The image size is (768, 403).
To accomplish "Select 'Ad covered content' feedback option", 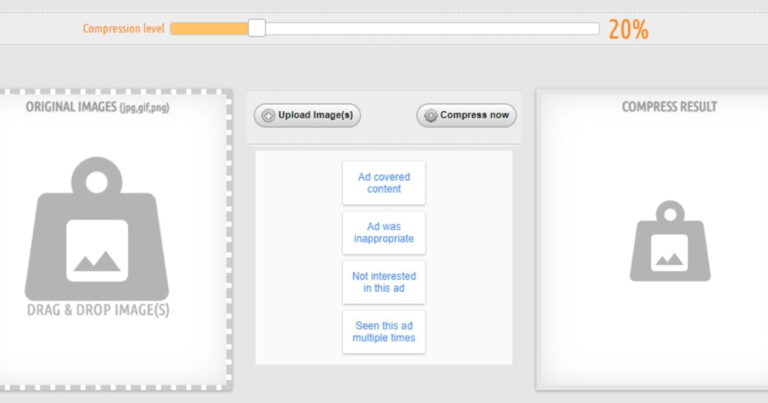I will tap(383, 183).
